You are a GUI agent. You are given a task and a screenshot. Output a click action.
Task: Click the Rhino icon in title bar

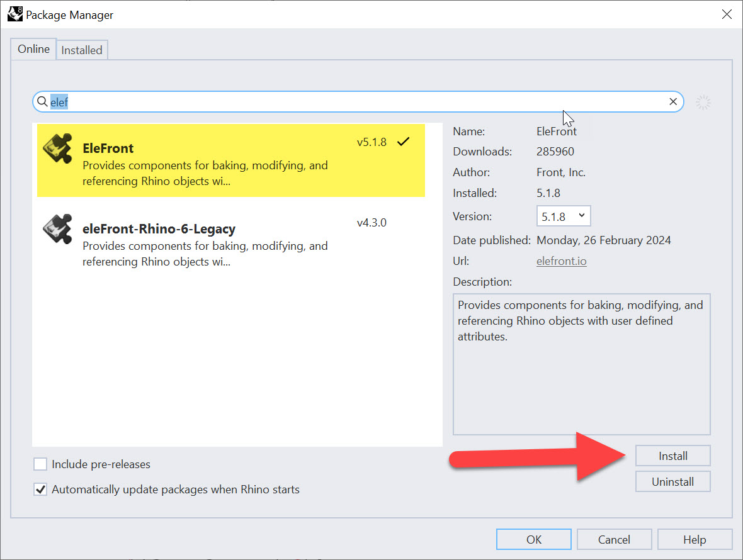pyautogui.click(x=15, y=14)
